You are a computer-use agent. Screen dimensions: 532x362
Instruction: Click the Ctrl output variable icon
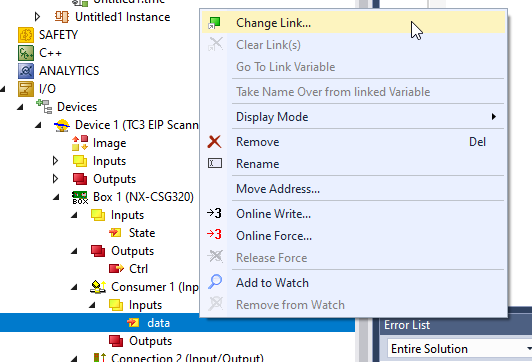coord(116,269)
